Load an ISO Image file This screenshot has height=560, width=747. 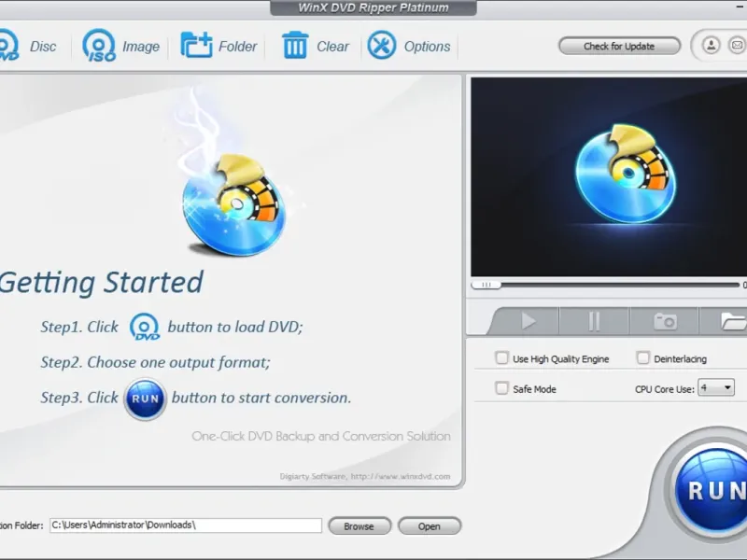(121, 46)
